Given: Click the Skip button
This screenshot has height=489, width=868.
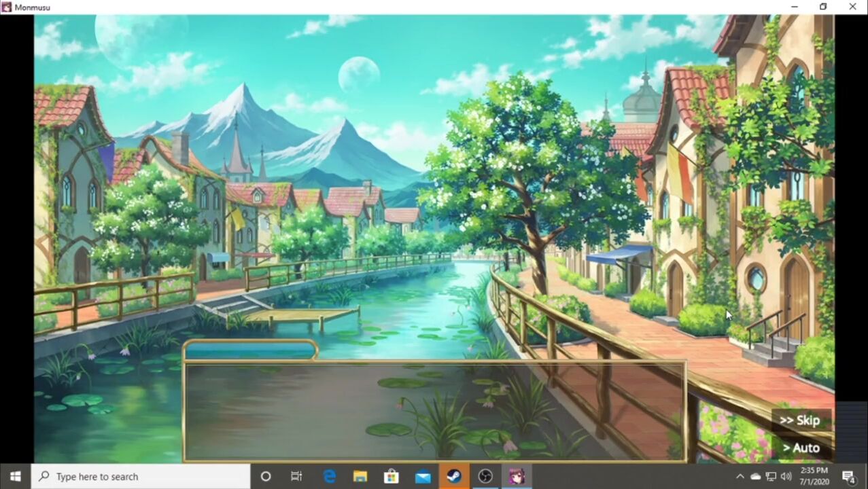Looking at the screenshot, I should tap(799, 420).
